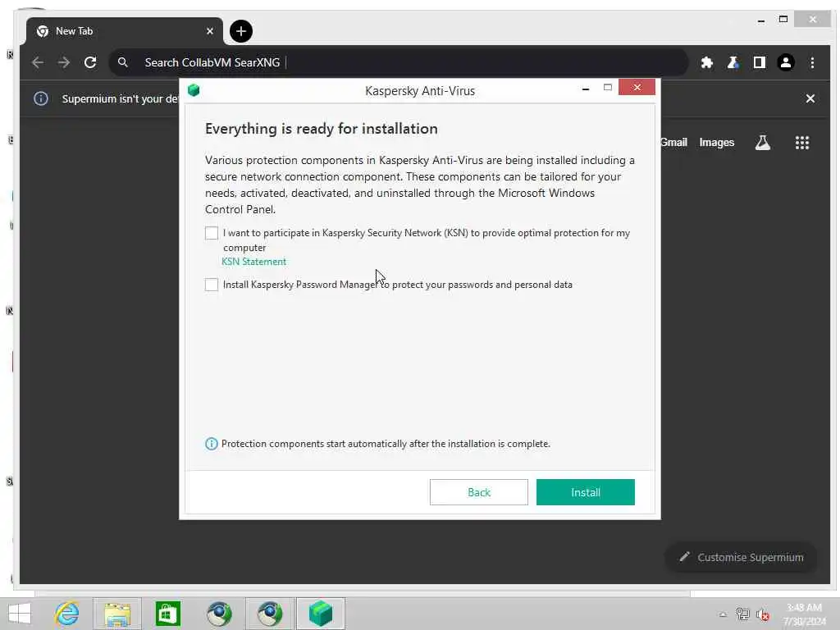Open the muted volume tray icon
This screenshot has width=840, height=630.
point(762,614)
